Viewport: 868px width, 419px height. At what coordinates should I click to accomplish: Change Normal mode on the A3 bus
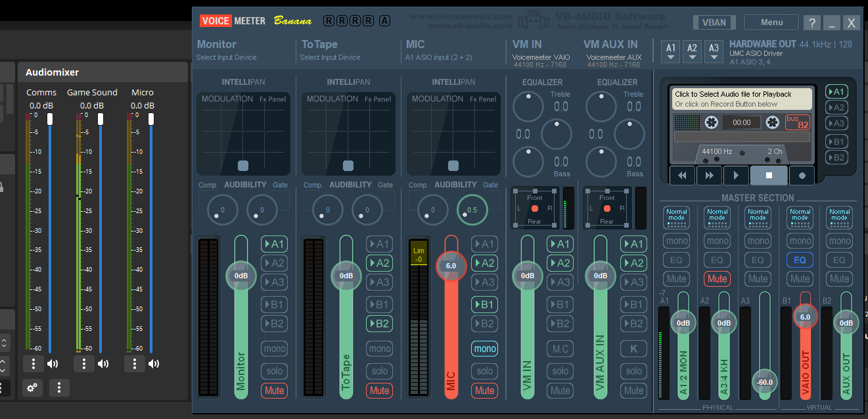point(758,218)
